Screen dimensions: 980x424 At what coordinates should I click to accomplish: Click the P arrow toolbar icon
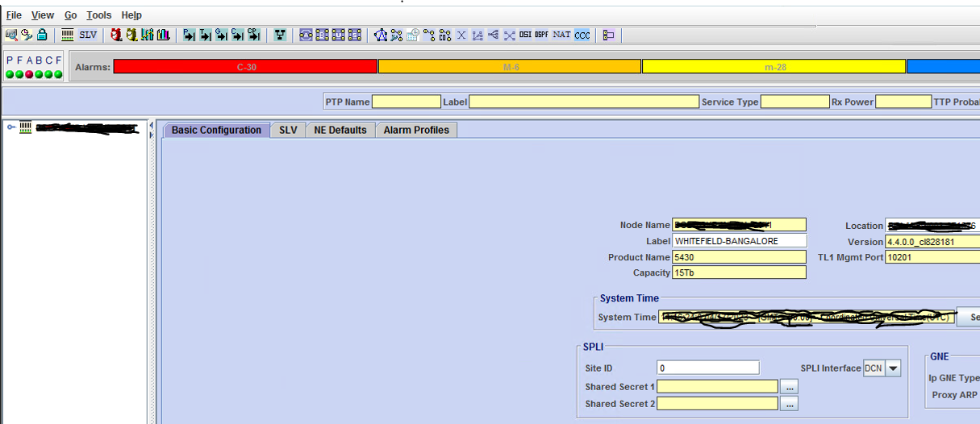point(190,35)
